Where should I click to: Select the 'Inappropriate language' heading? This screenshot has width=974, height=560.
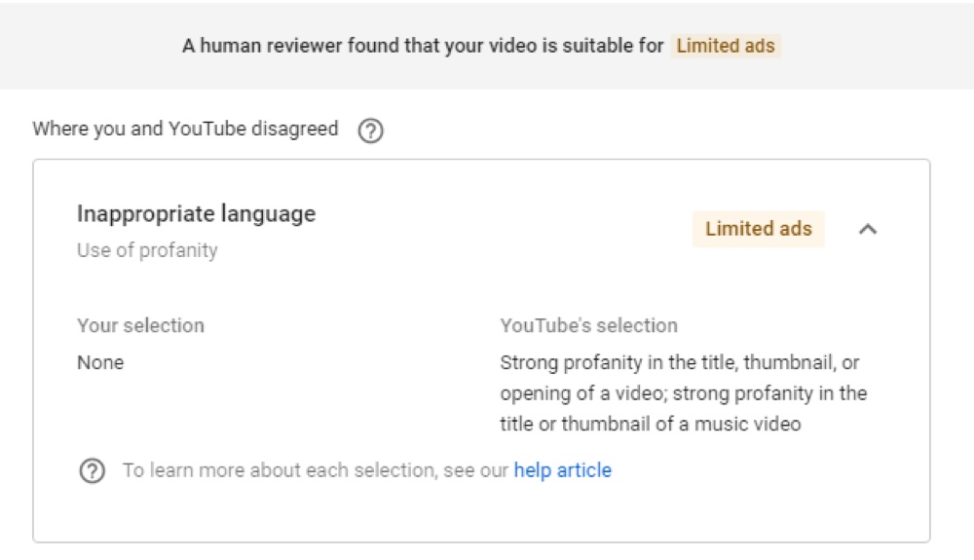tap(197, 213)
